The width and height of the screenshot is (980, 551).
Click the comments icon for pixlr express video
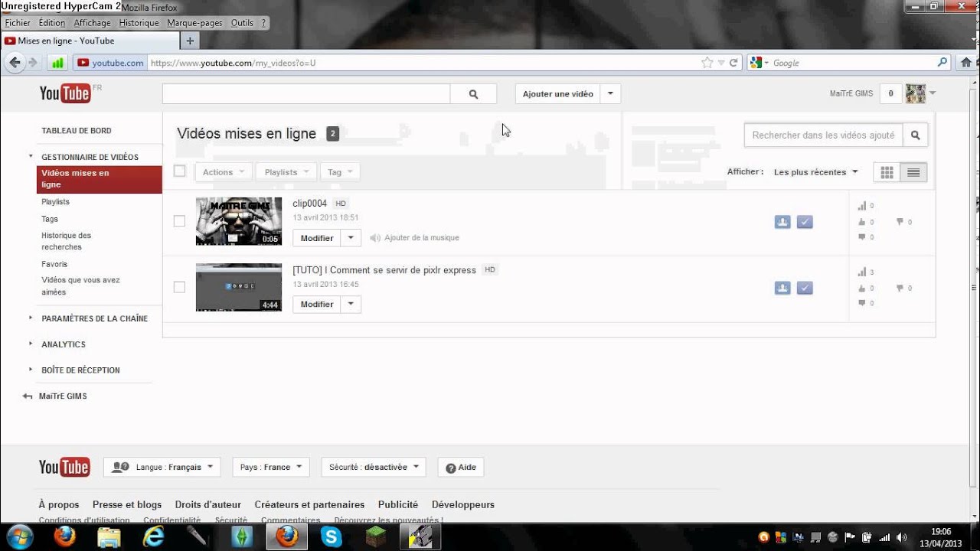(861, 303)
